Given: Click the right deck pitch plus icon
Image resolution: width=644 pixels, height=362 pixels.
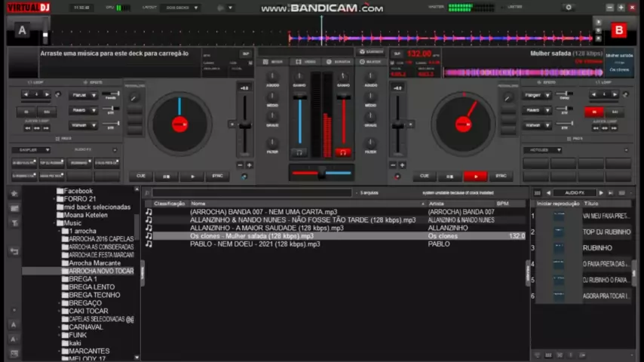Looking at the screenshot, I should tap(402, 164).
